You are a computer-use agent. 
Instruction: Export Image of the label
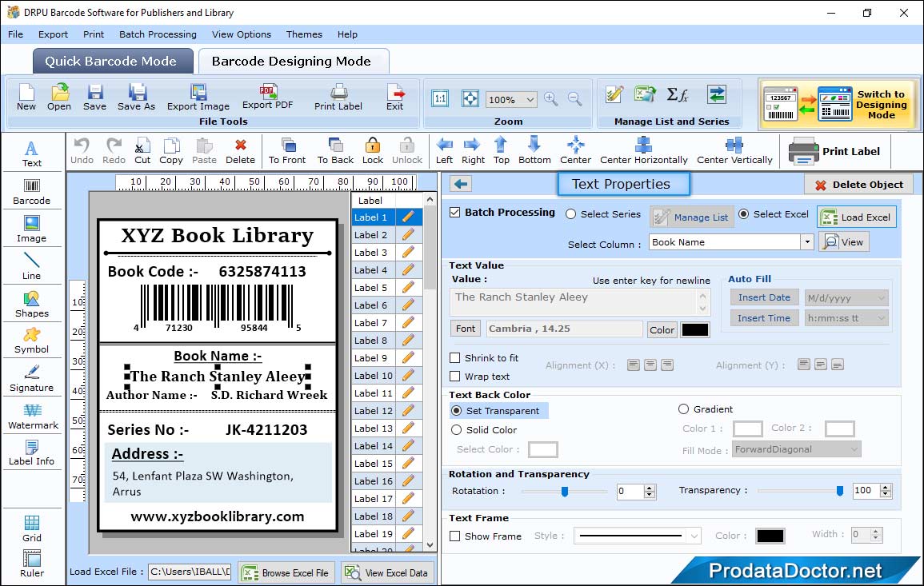198,98
